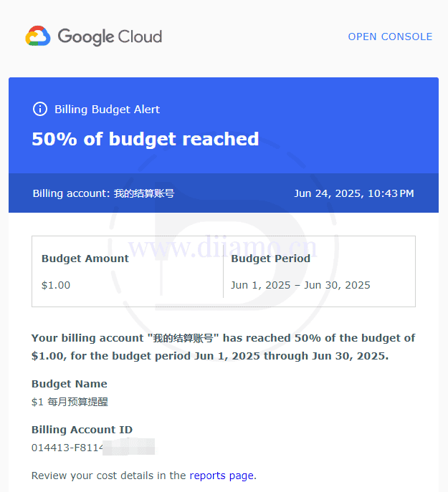The width and height of the screenshot is (448, 492).
Task: Click the Budget Name label
Action: pos(70,384)
